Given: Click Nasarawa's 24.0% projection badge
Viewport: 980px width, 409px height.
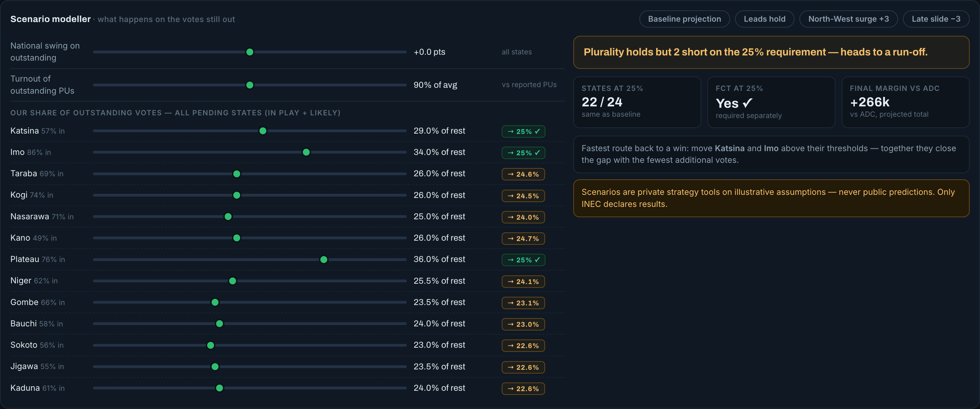Looking at the screenshot, I should pyautogui.click(x=523, y=217).
